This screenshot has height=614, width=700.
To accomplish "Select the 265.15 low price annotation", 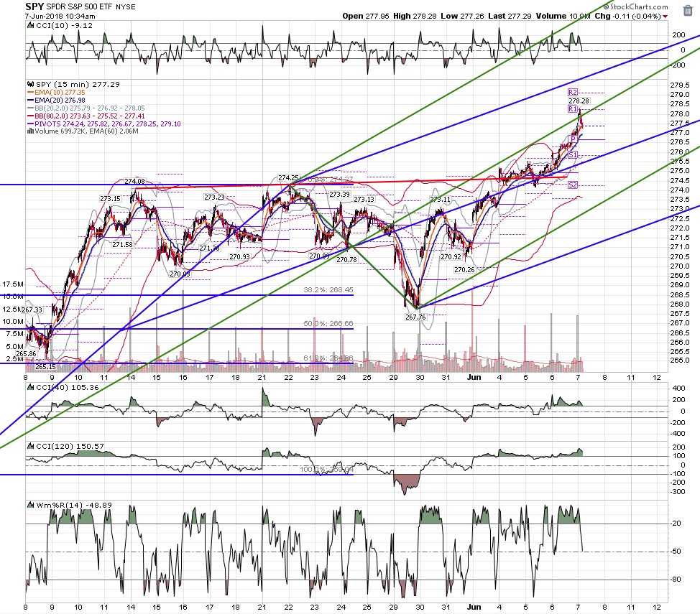I will click(45, 367).
